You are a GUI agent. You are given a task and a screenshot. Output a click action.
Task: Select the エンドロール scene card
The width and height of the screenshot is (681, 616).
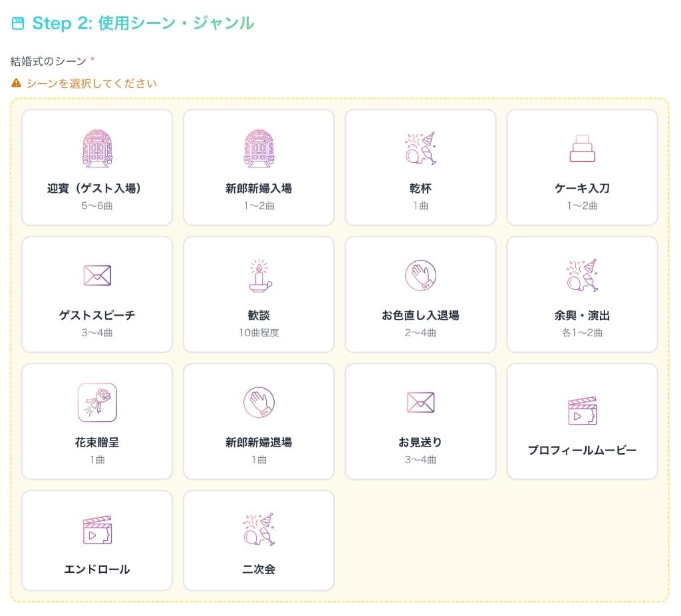96,541
